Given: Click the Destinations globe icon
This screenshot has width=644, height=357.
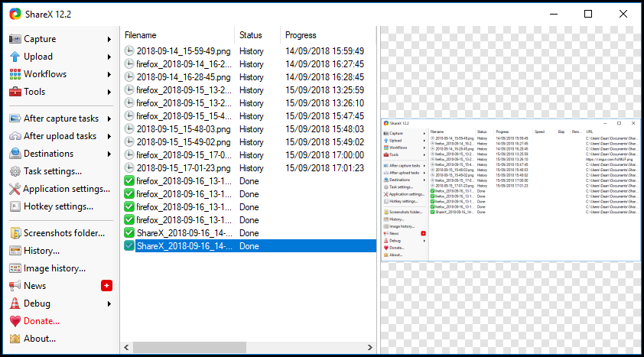Looking at the screenshot, I should pos(15,154).
